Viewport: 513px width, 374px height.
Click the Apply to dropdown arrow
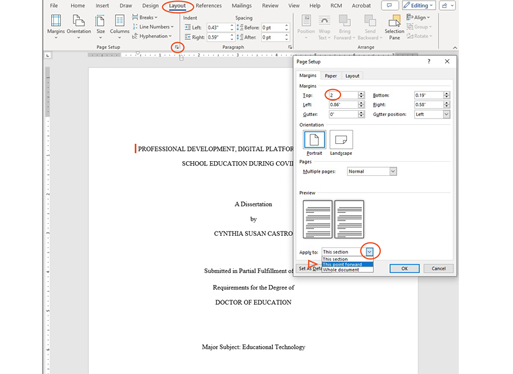point(369,252)
